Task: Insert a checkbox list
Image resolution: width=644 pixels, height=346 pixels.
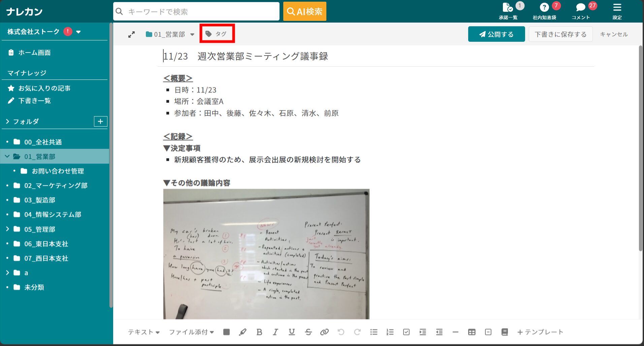Action: click(x=406, y=332)
